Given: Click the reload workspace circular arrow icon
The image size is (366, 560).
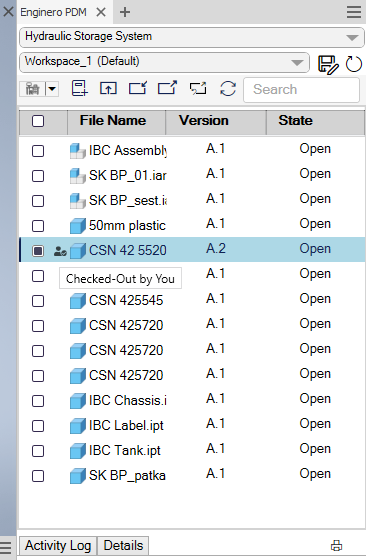Looking at the screenshot, I should click(354, 64).
